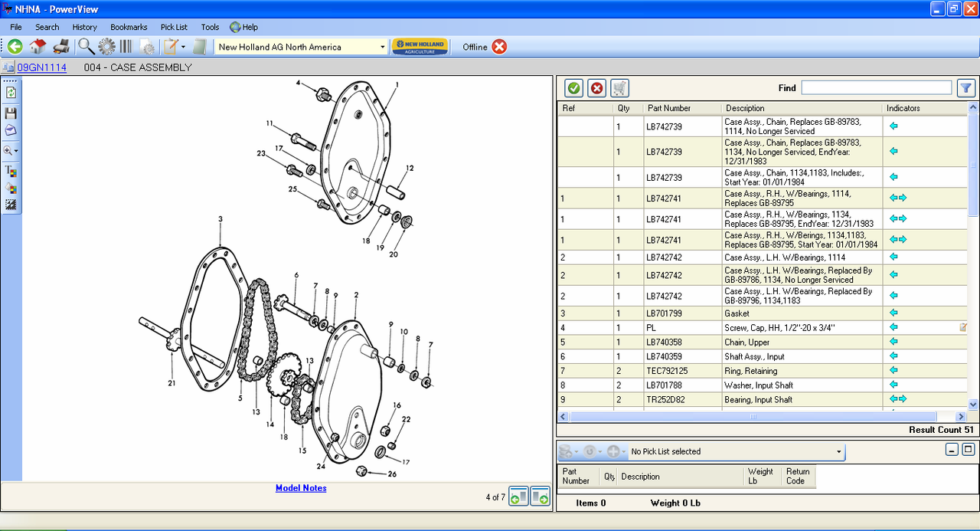The width and height of the screenshot is (980, 531).
Task: Open the Help menu
Action: [x=244, y=27]
